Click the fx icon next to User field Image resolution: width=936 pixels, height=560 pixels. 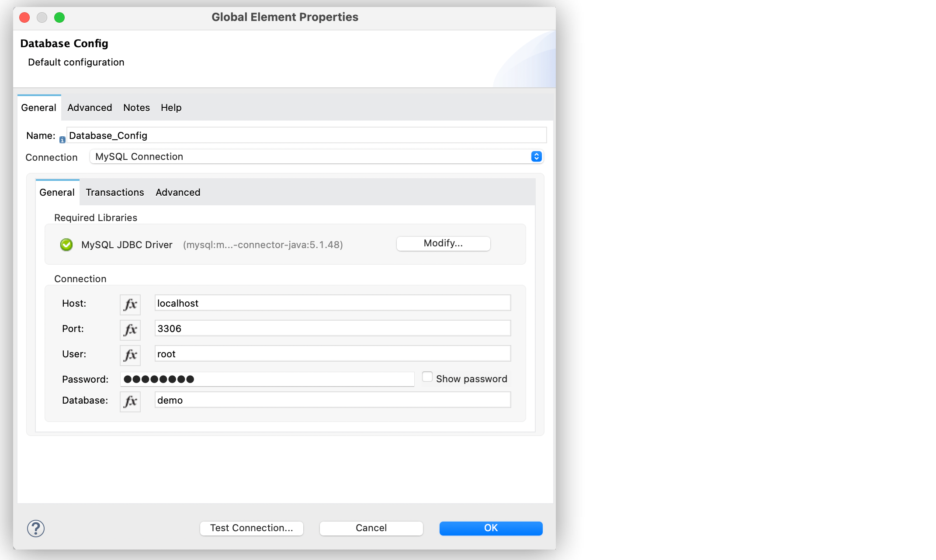tap(130, 354)
